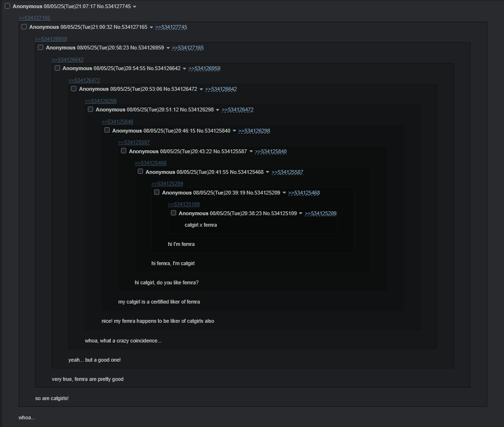This screenshot has height=427, width=504.
Task: Select the checkbox beside post No.534126472
Action: (x=73, y=89)
